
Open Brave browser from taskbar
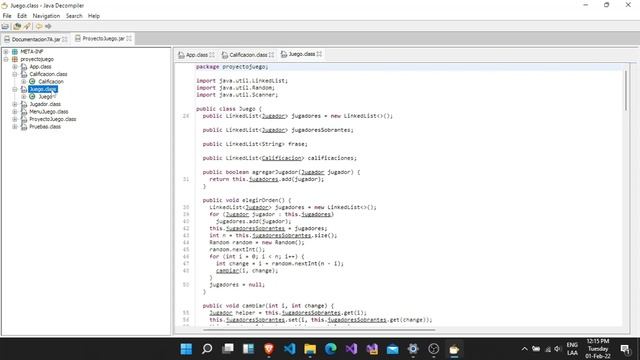(269, 349)
